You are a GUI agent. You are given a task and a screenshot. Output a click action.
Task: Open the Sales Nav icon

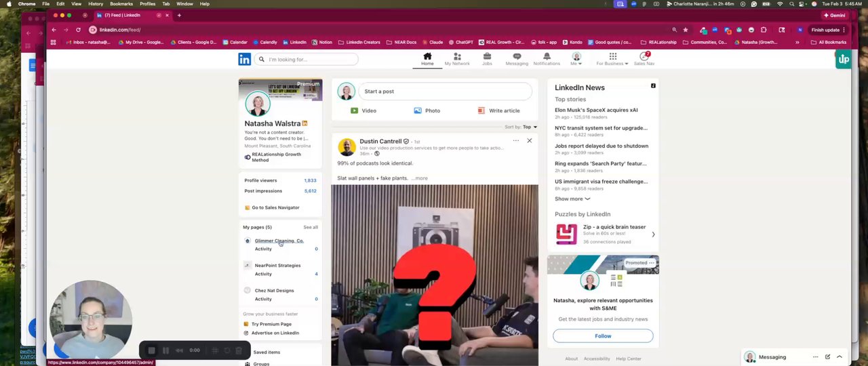(644, 59)
